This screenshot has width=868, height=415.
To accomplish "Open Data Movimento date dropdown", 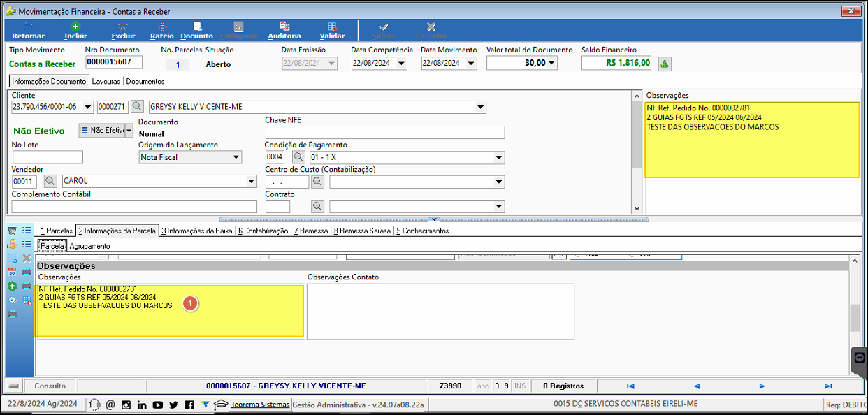I will click(x=471, y=63).
